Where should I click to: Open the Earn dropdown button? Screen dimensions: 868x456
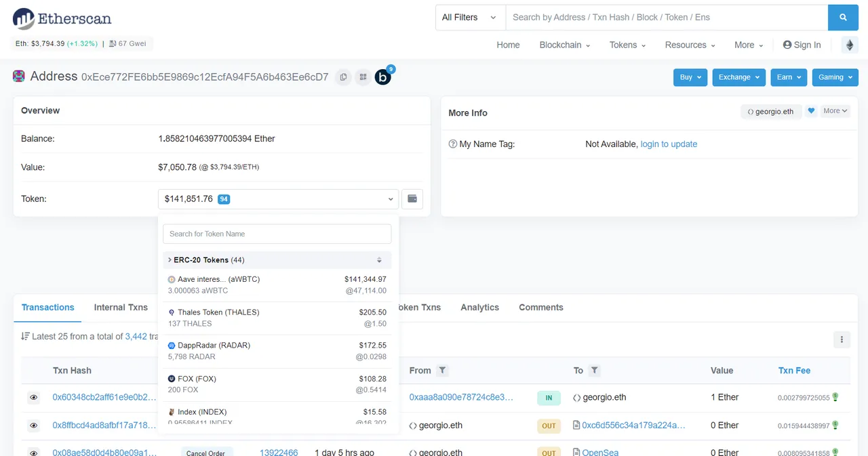pos(789,77)
